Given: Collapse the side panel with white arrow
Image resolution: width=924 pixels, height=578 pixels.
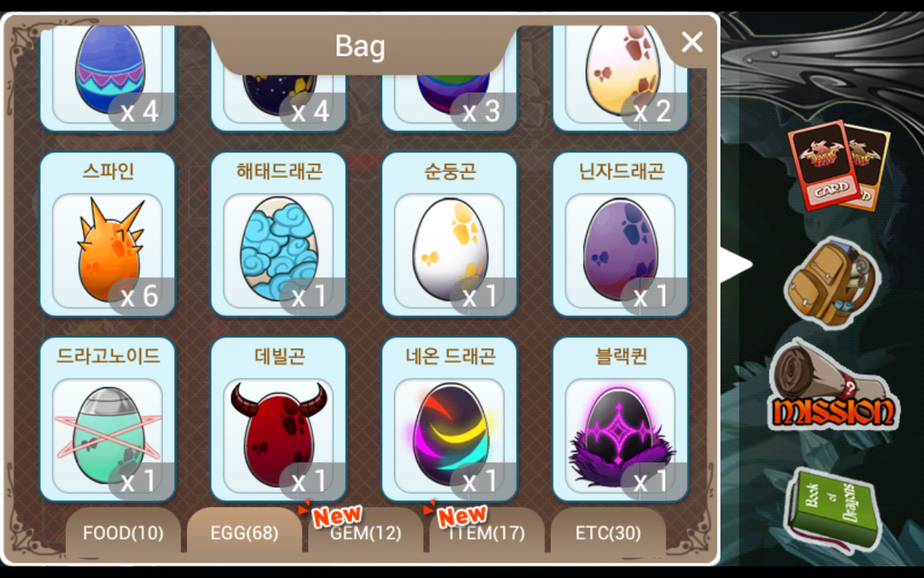Looking at the screenshot, I should click(x=736, y=265).
